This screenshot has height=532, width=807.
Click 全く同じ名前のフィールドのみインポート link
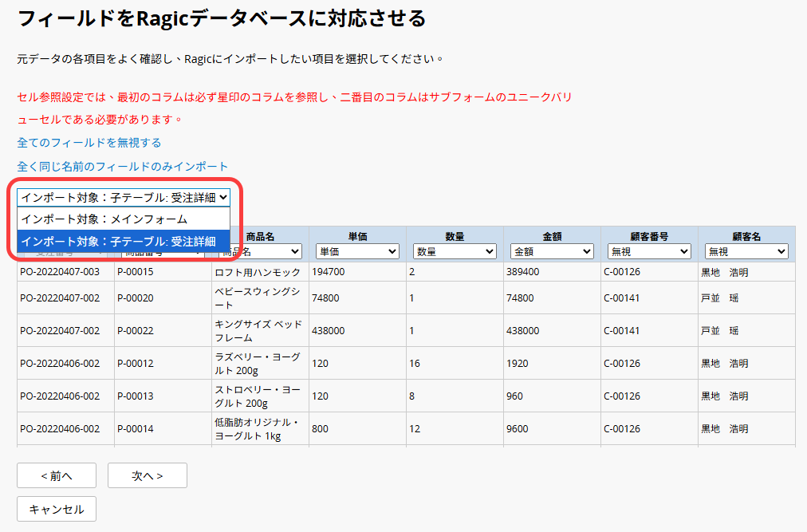click(123, 166)
